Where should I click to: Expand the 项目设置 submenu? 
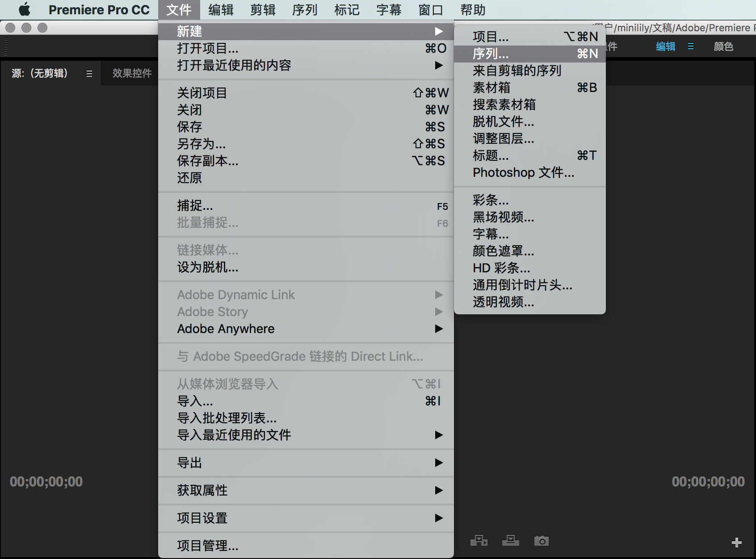(306, 518)
